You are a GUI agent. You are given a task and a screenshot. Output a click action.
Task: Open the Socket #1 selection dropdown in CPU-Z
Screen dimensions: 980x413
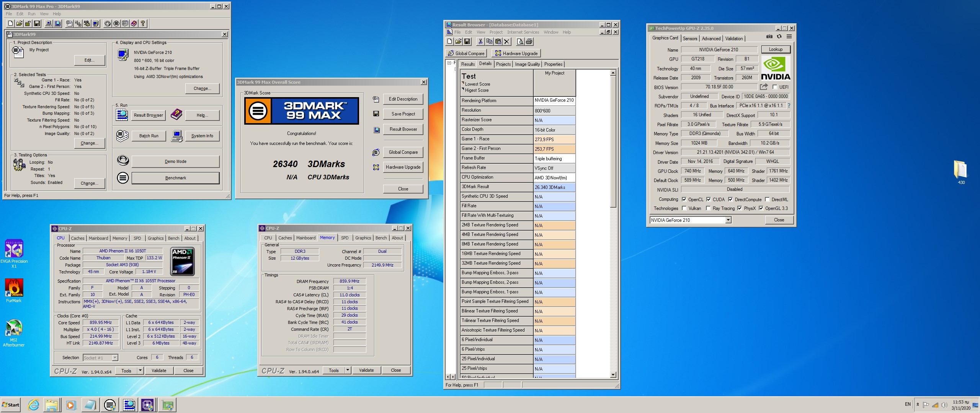click(x=115, y=358)
